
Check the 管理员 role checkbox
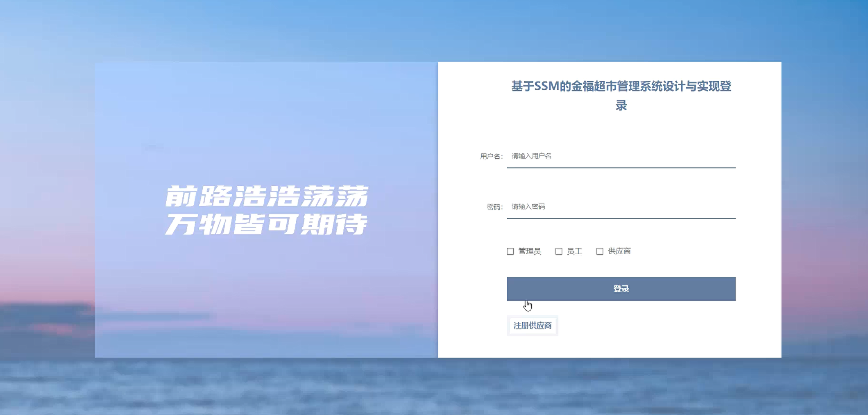click(x=510, y=251)
